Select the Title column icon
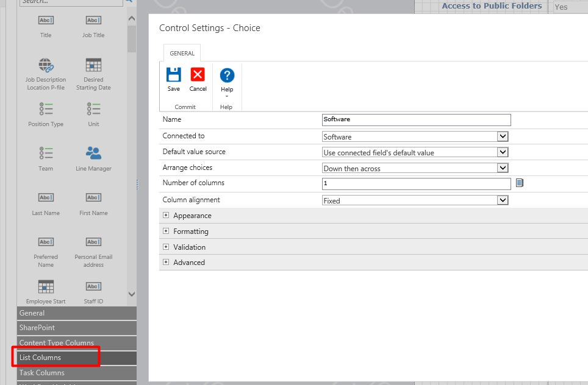Image resolution: width=588 pixels, height=385 pixels. 46,20
